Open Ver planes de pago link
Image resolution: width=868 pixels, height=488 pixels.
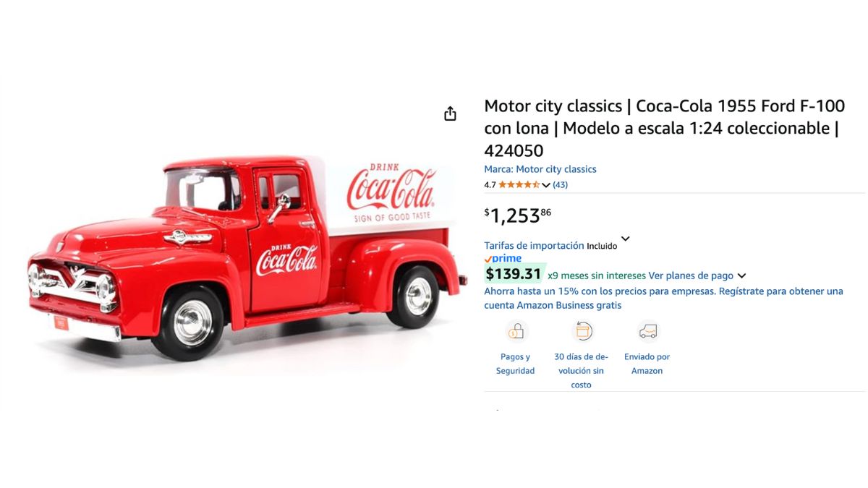click(691, 275)
